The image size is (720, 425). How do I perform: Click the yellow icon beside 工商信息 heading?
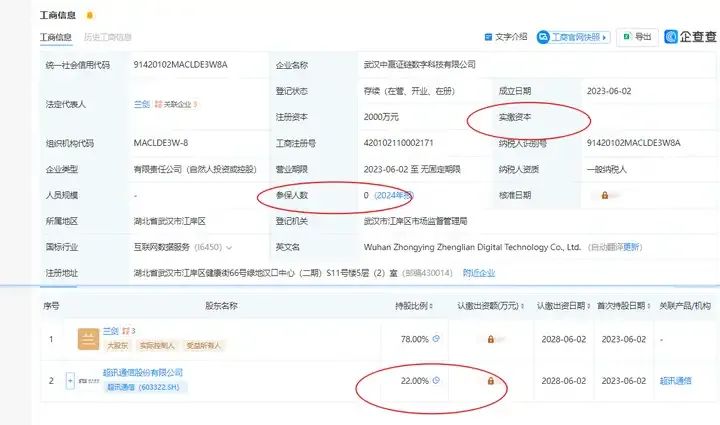click(x=90, y=15)
